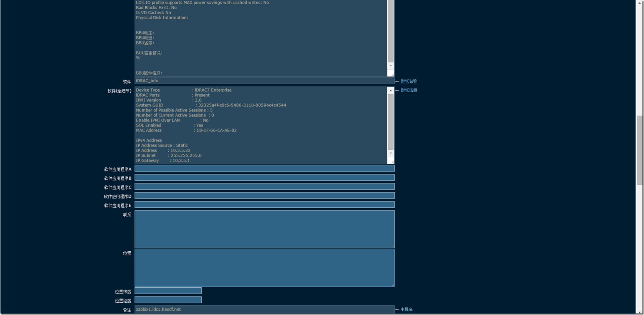Click the 'Is VD Cached: No' text
Screen dimensions: 644x315
click(x=153, y=13)
